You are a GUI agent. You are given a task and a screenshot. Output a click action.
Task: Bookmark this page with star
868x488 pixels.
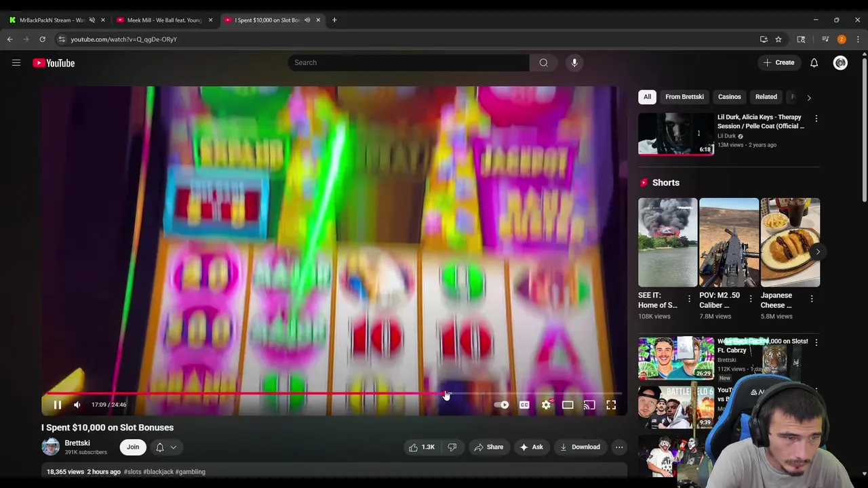point(778,39)
